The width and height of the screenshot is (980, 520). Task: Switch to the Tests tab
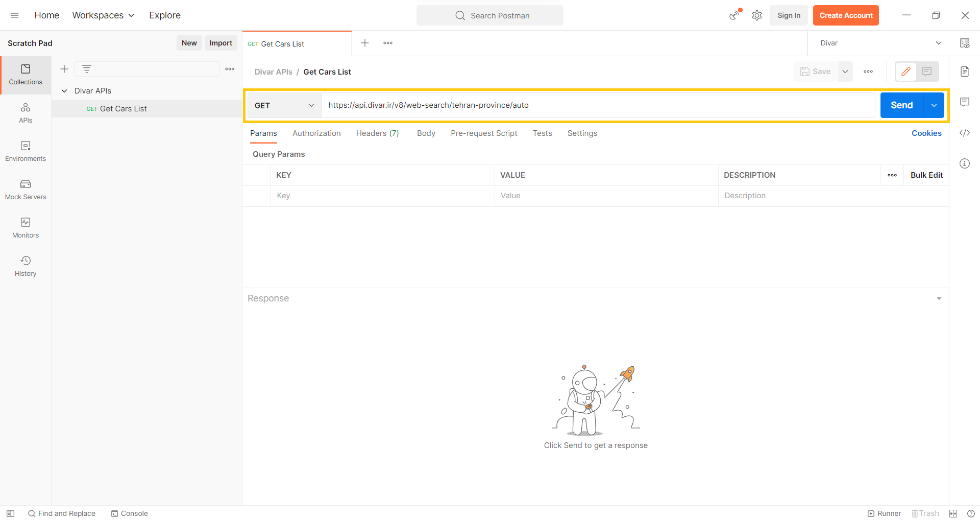543,133
